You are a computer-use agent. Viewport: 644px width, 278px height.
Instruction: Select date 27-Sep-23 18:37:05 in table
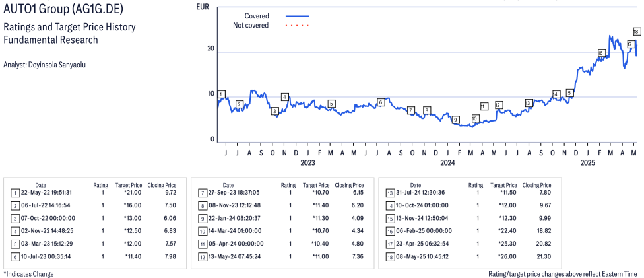236,192
